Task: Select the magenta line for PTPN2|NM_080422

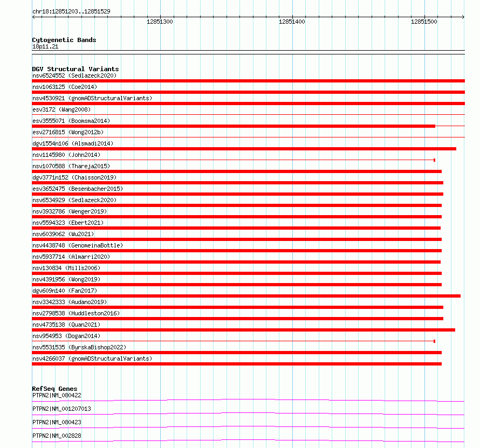Action: 248,400
